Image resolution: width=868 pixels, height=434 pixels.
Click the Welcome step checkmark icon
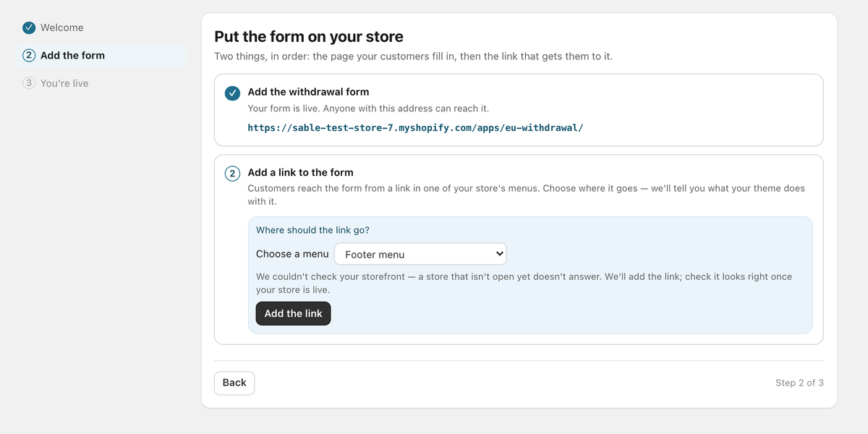click(29, 27)
